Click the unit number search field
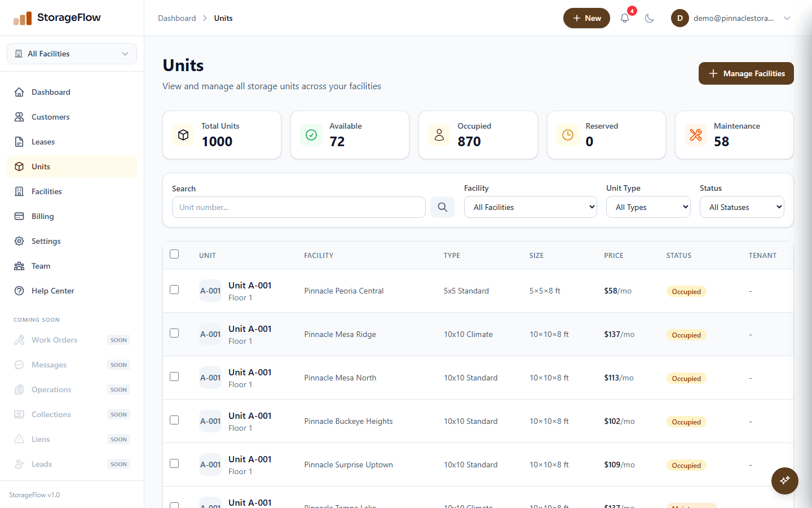The height and width of the screenshot is (508, 812). coord(298,207)
